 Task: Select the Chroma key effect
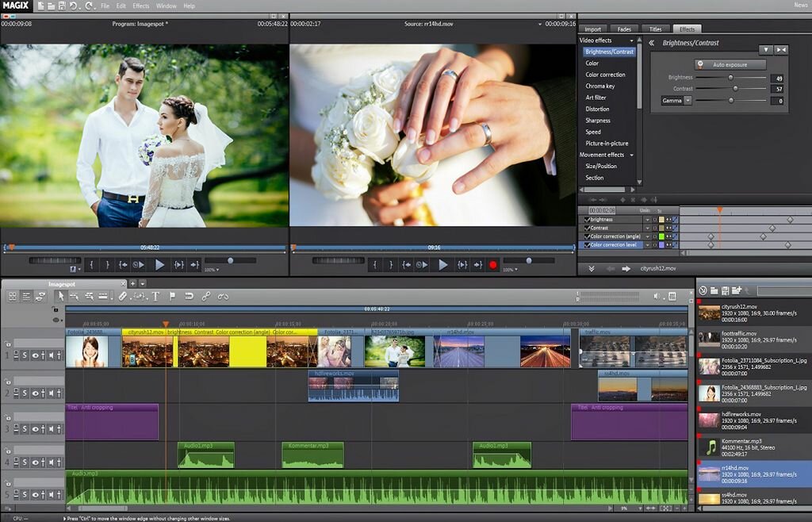click(599, 86)
